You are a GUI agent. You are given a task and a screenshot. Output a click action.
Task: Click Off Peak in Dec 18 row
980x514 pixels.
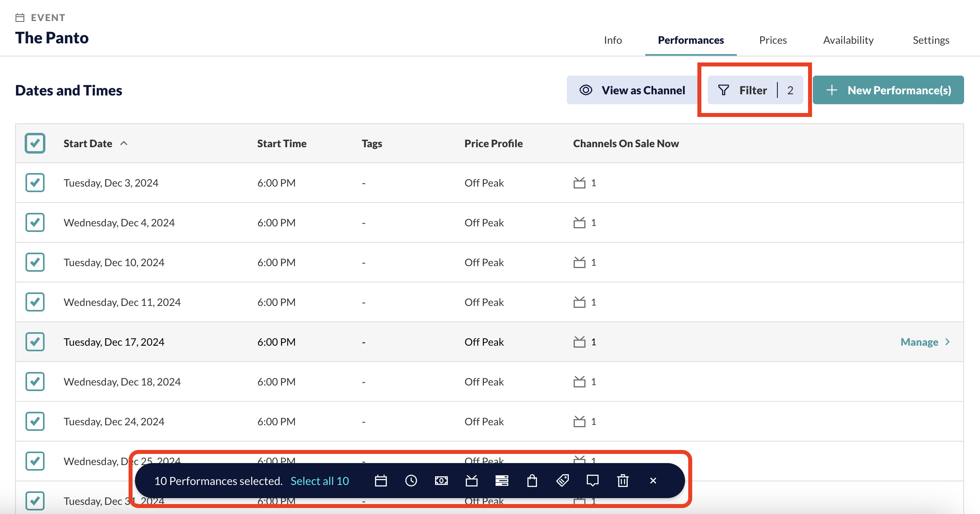tap(484, 382)
